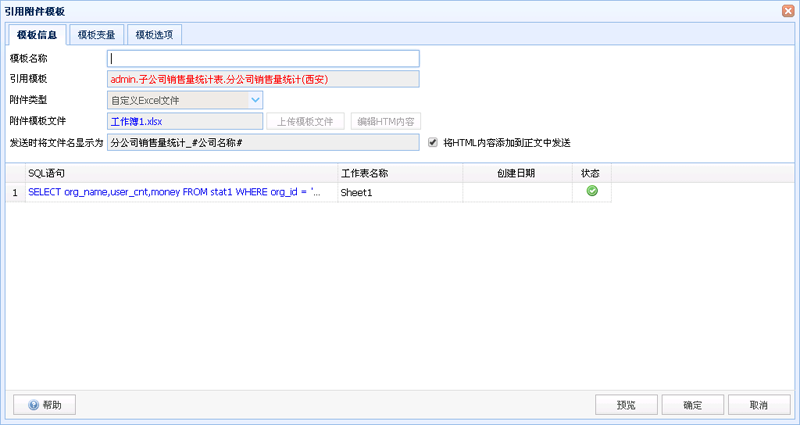Viewport: 800px width, 425px height.
Task: Close the 引用附件模板 dialog
Action: pyautogui.click(x=788, y=10)
